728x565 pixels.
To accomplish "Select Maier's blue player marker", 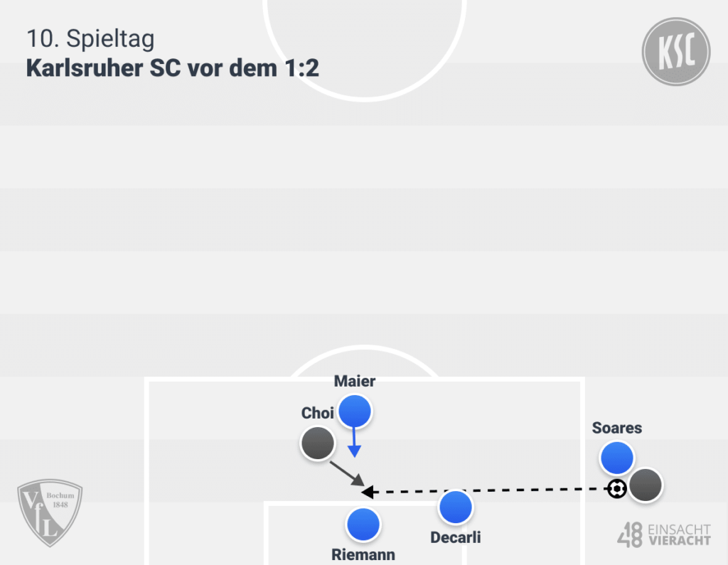I will coord(355,411).
